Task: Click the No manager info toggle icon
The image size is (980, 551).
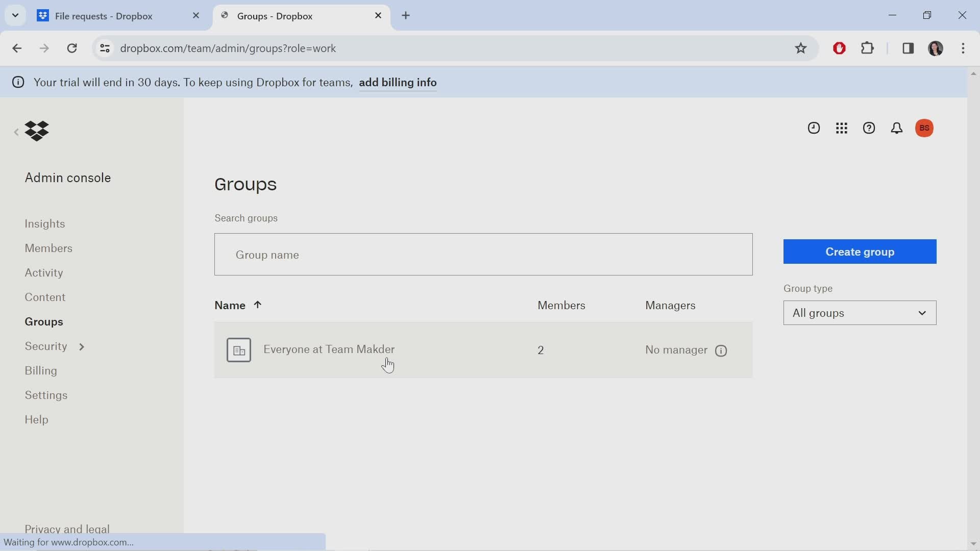Action: (721, 350)
